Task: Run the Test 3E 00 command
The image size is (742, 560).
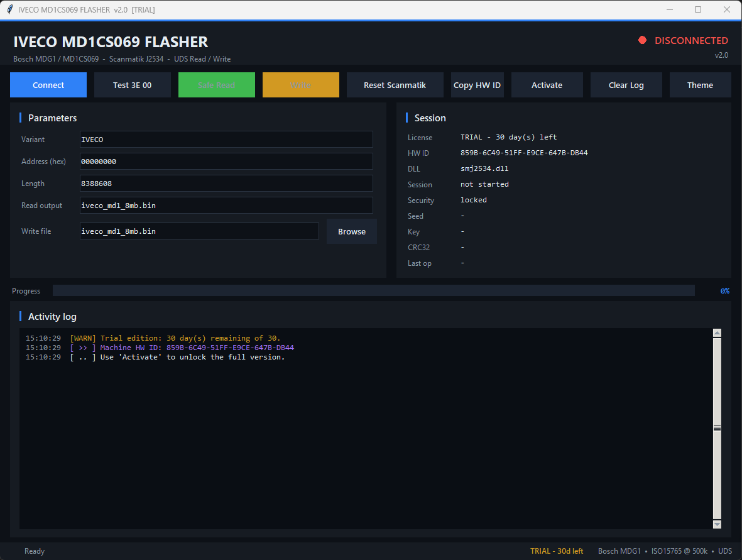Action: point(132,85)
